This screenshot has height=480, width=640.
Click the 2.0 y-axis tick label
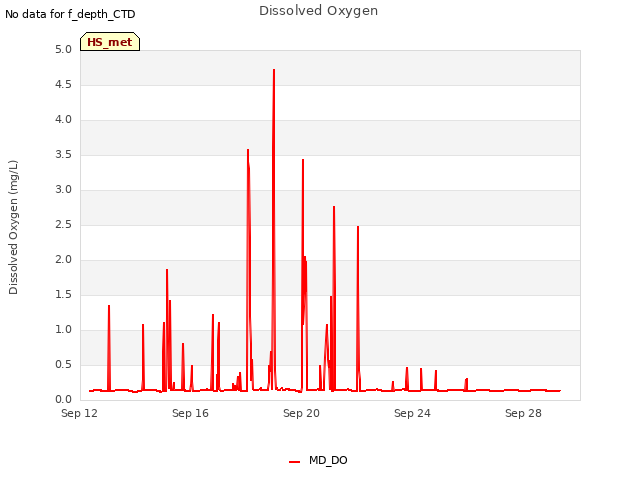point(63,260)
